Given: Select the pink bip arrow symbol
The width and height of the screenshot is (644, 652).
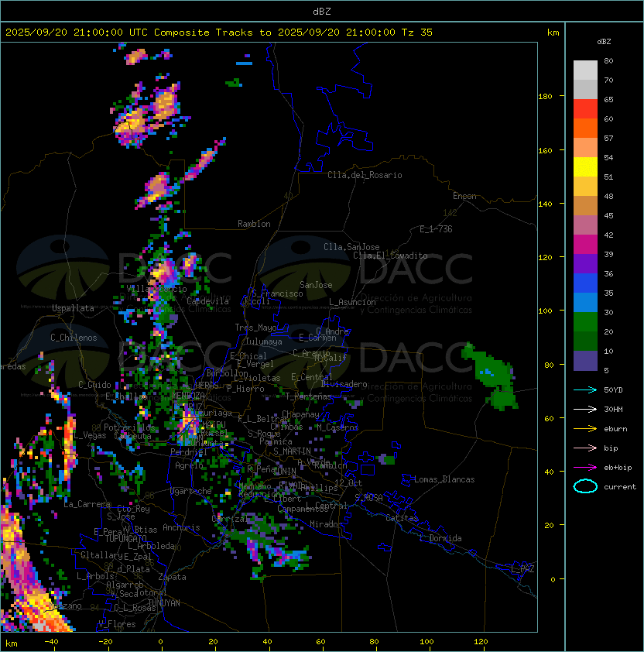Looking at the screenshot, I should (x=585, y=448).
